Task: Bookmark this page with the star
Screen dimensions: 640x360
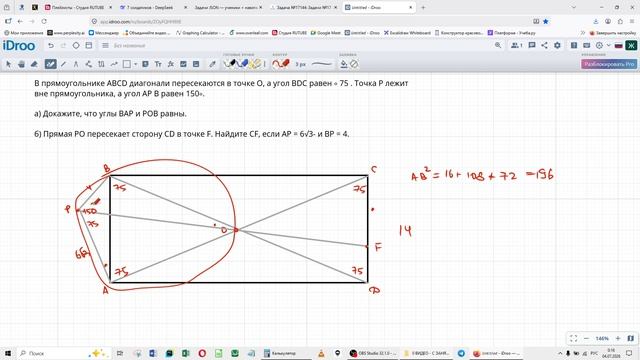Action: coord(546,21)
